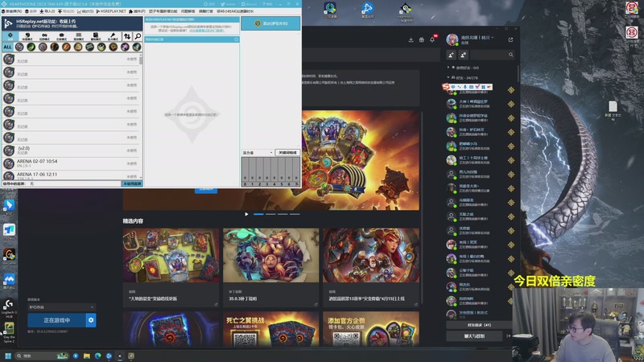Click the HSReplay.net banner logo
644x362 pixels.
click(x=8, y=23)
